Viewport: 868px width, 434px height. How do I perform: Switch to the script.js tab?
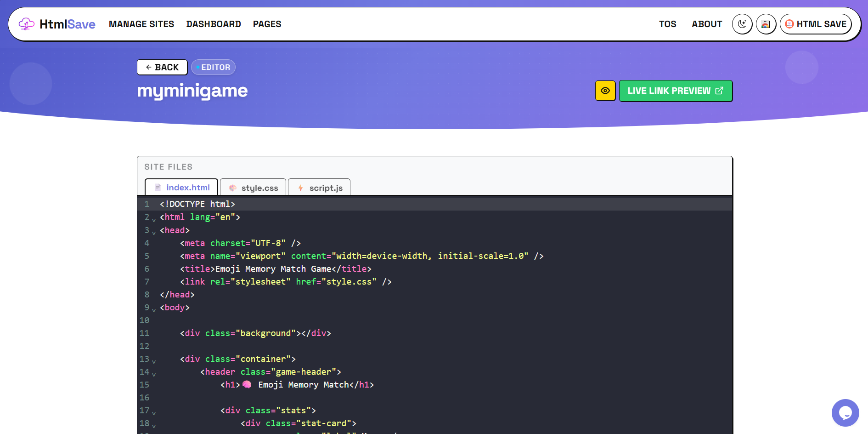[x=319, y=188]
